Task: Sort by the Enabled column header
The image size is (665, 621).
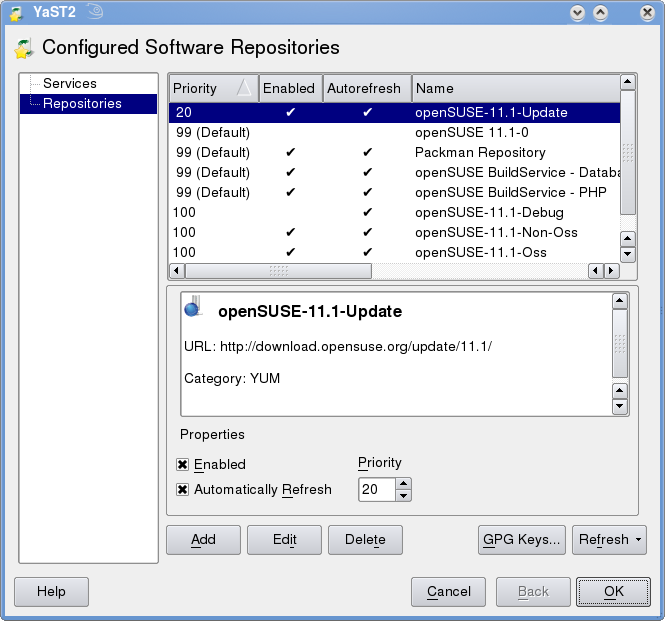Action: click(x=291, y=88)
